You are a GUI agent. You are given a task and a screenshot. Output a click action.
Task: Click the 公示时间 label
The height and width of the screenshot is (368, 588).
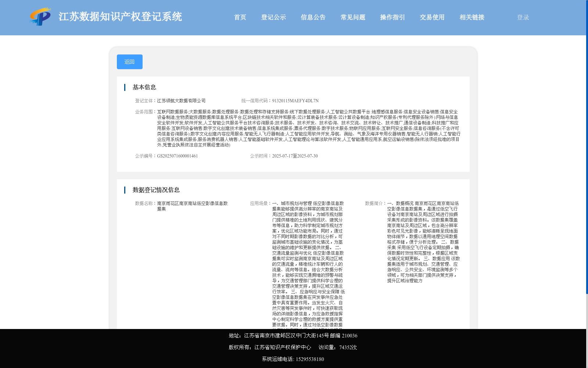(261, 156)
